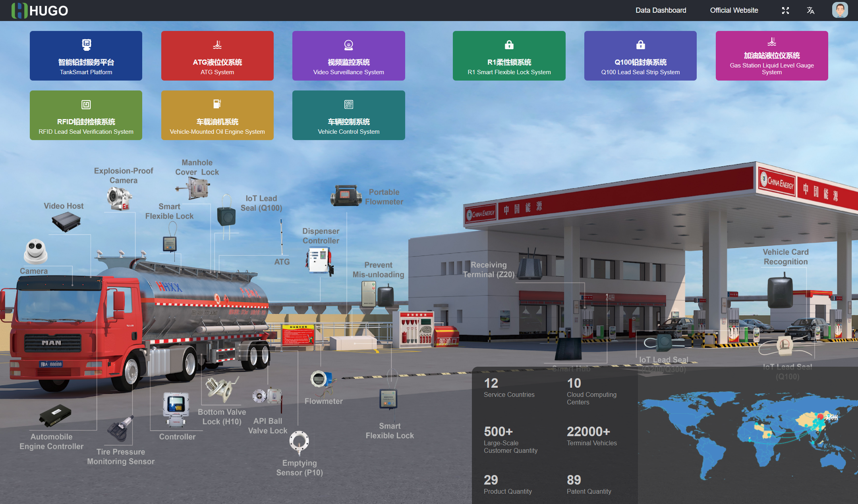Image resolution: width=858 pixels, height=504 pixels.
Task: Click the 'Explosion-Proof Camera' label text
Action: click(x=124, y=175)
